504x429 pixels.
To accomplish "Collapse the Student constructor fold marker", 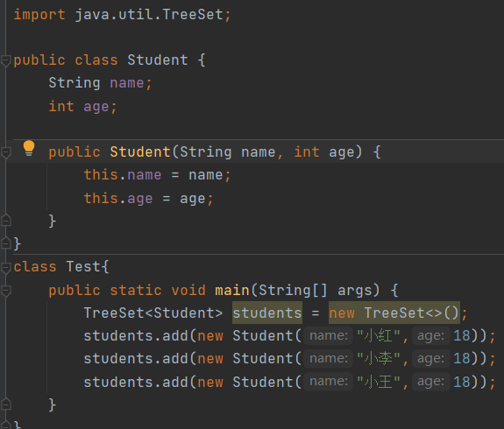I will point(6,152).
